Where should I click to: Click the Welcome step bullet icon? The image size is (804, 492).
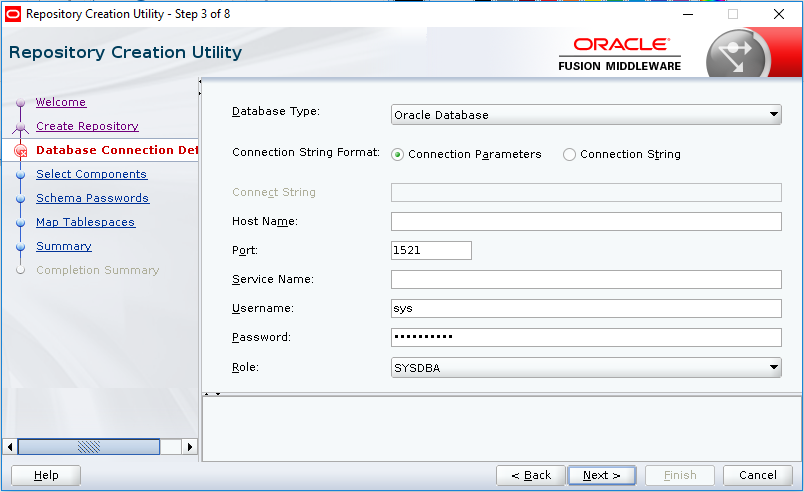[x=20, y=103]
